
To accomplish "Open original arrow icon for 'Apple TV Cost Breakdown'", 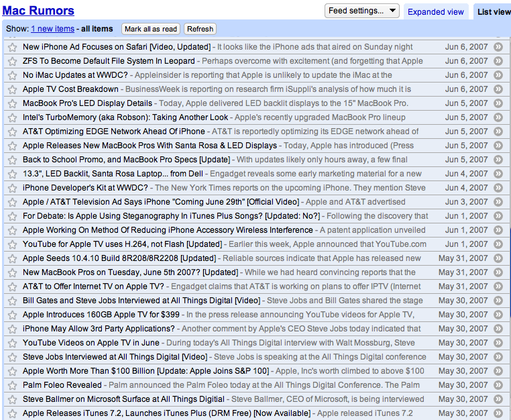I will point(498,89).
